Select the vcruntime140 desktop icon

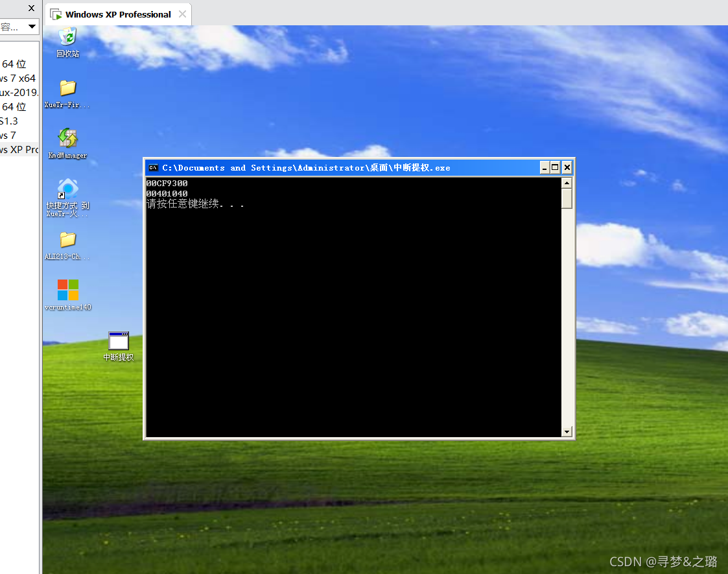(x=68, y=295)
